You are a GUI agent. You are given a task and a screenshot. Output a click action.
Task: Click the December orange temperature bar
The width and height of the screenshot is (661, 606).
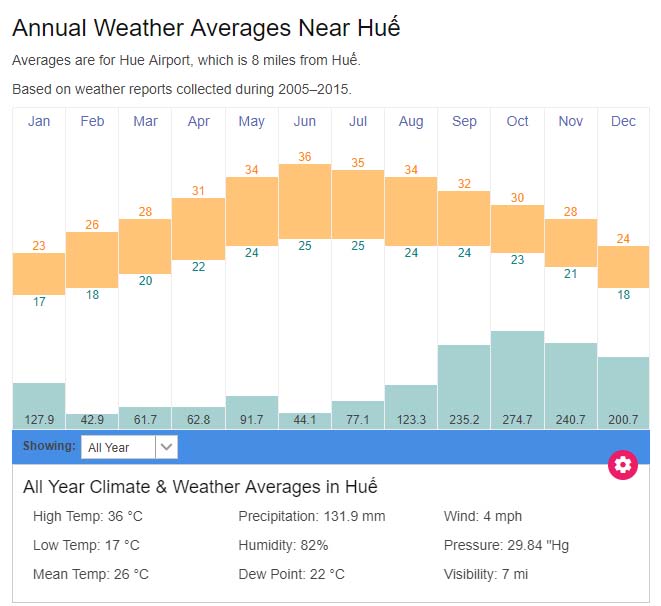[x=623, y=266]
